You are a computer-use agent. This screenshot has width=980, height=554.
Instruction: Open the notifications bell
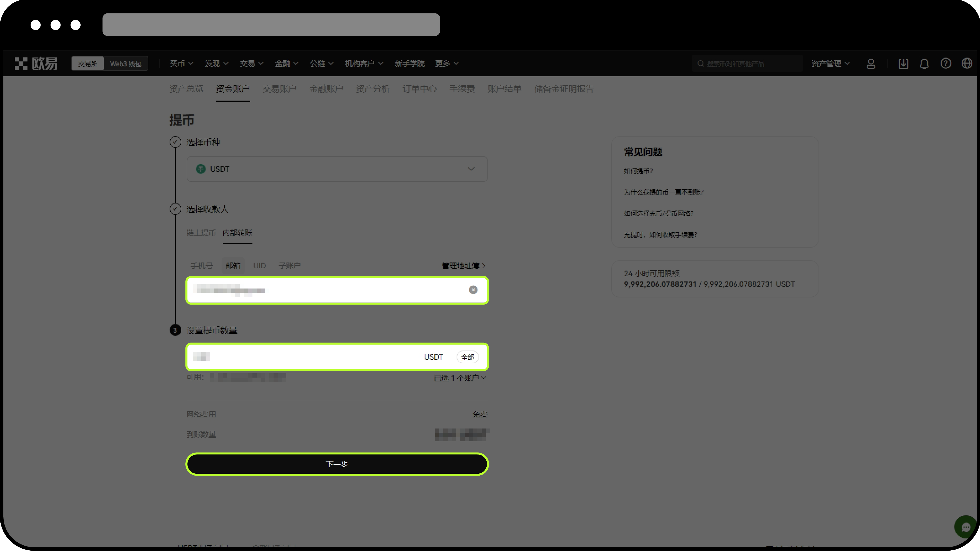tap(924, 63)
